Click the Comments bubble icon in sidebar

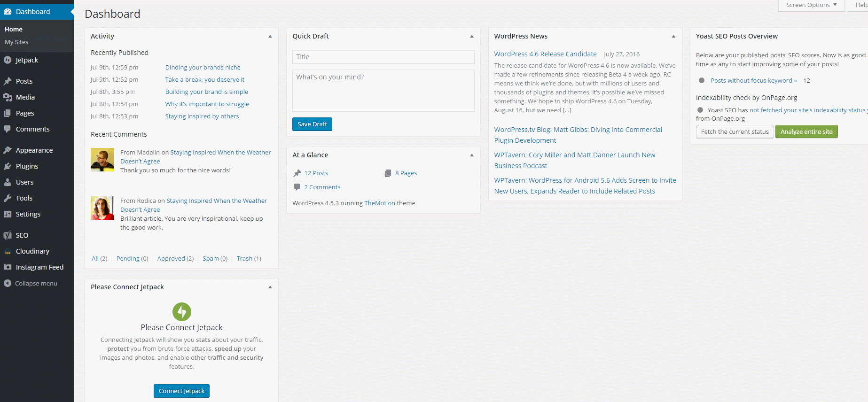(x=8, y=129)
